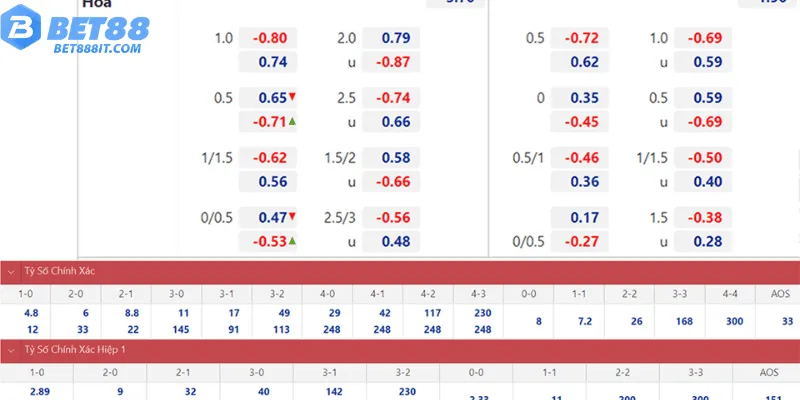Select handicap 1.0 odds -0.80
This screenshot has height=400, width=800.
268,38
